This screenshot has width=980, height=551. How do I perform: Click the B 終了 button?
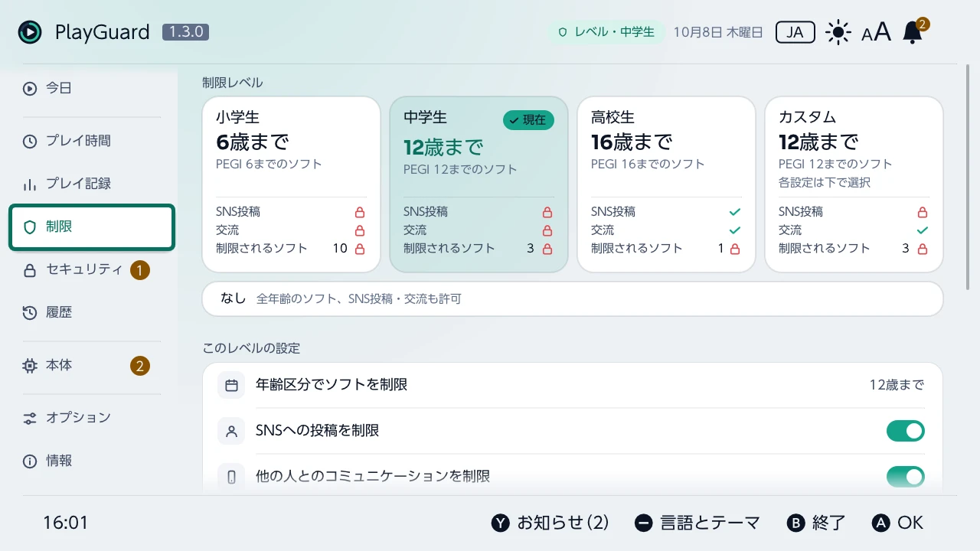pyautogui.click(x=816, y=523)
